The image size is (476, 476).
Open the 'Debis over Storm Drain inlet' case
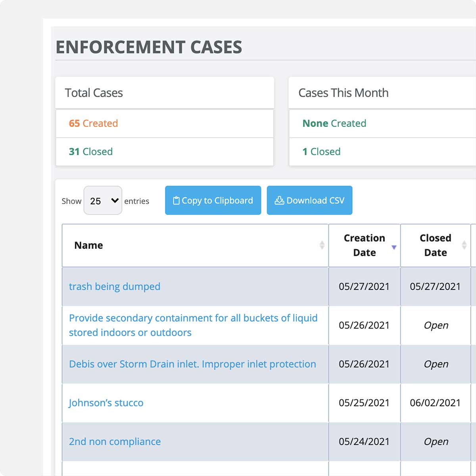pos(192,364)
